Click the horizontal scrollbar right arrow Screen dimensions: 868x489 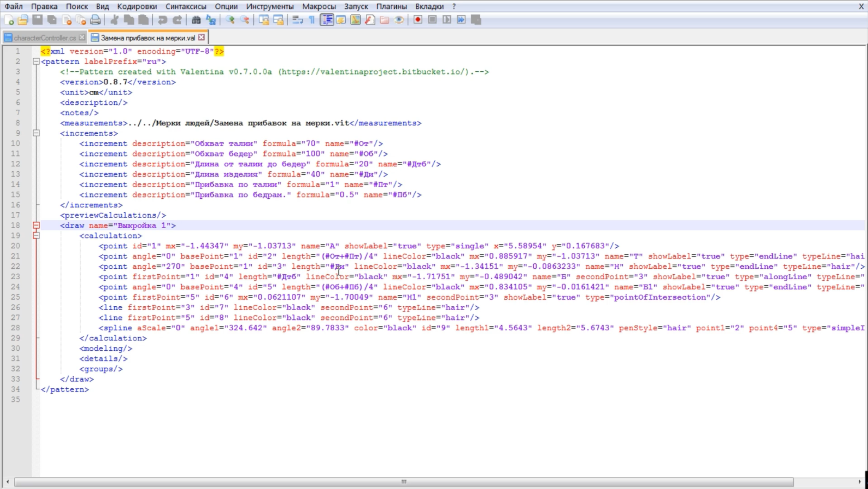(860, 481)
